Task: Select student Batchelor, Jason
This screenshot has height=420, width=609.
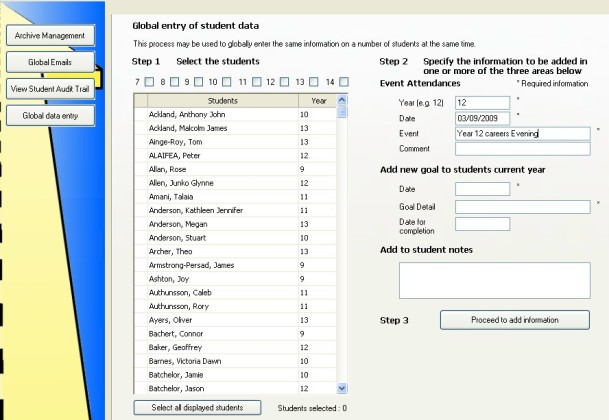Action: coord(235,389)
